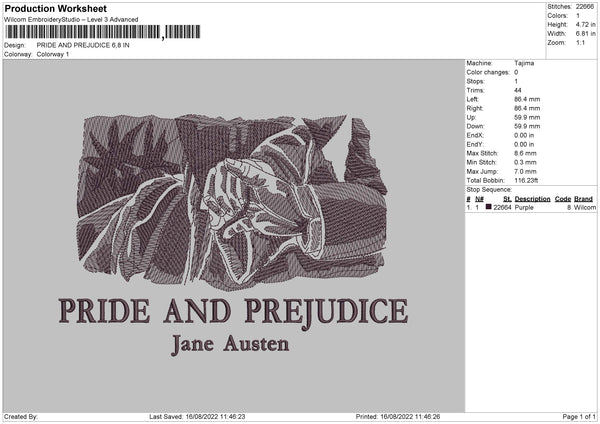The height and width of the screenshot is (424, 600).
Task: Click the Machine value Tajima
Action: click(x=524, y=63)
